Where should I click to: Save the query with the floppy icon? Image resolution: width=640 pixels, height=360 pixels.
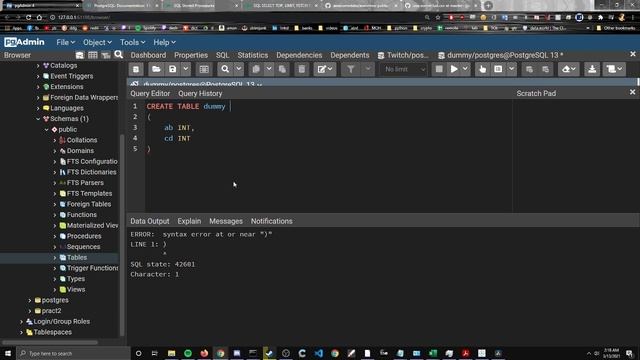(x=173, y=69)
